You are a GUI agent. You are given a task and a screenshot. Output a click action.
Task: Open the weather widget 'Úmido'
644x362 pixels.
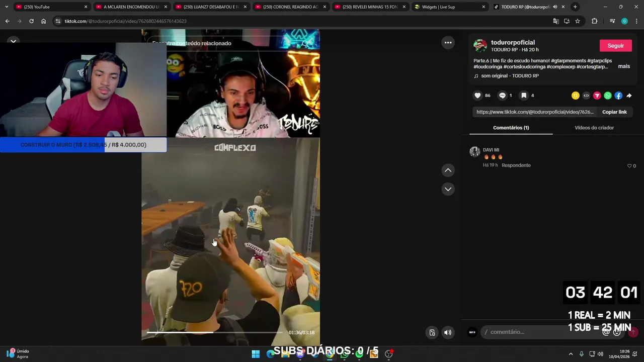pos(18,354)
